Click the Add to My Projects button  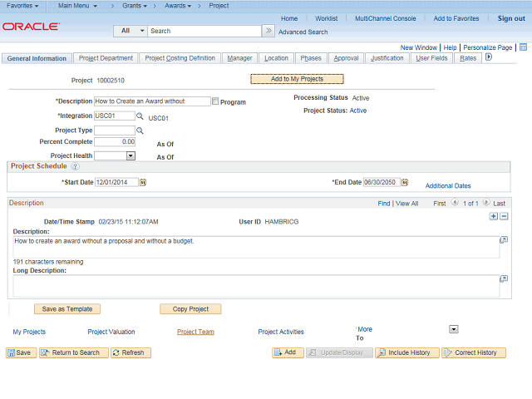coord(298,79)
